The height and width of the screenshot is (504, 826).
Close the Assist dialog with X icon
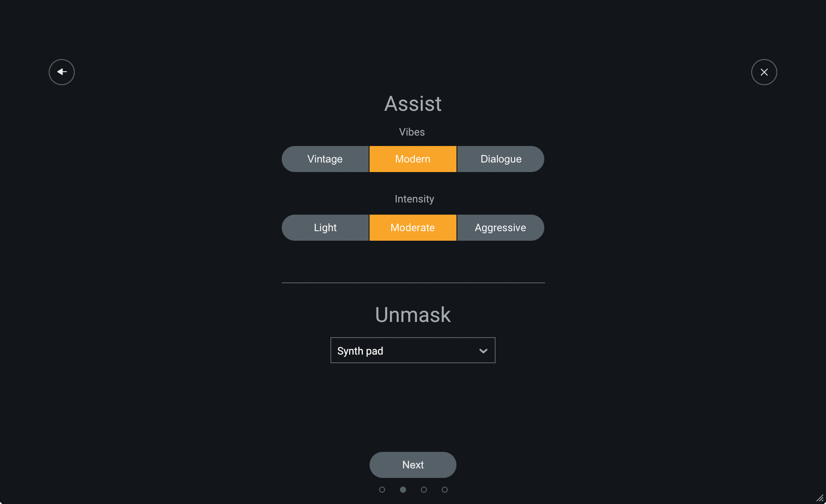coord(764,72)
